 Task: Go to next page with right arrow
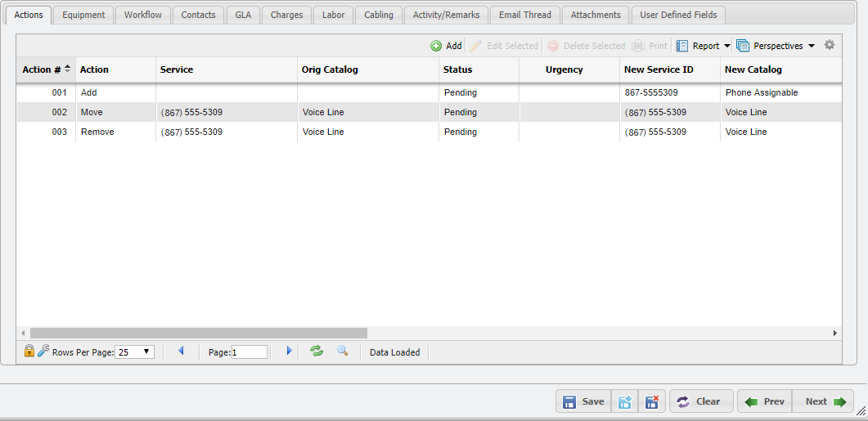[x=289, y=352]
